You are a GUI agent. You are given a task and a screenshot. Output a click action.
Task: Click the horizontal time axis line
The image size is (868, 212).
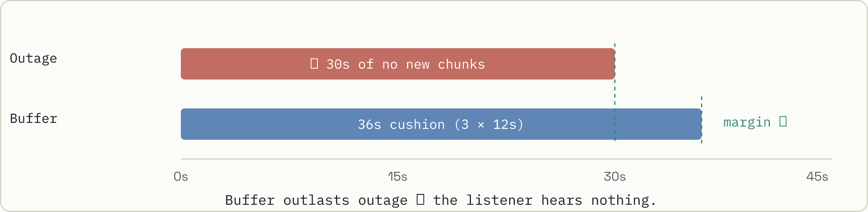point(506,159)
